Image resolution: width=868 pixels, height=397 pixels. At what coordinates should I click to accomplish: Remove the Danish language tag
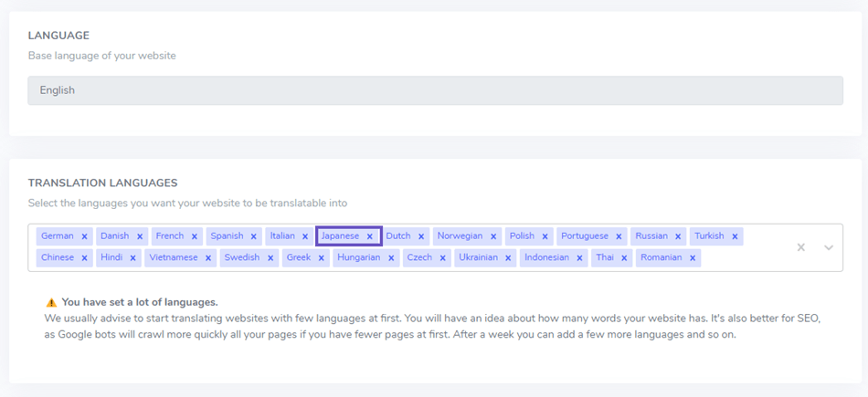(x=140, y=236)
